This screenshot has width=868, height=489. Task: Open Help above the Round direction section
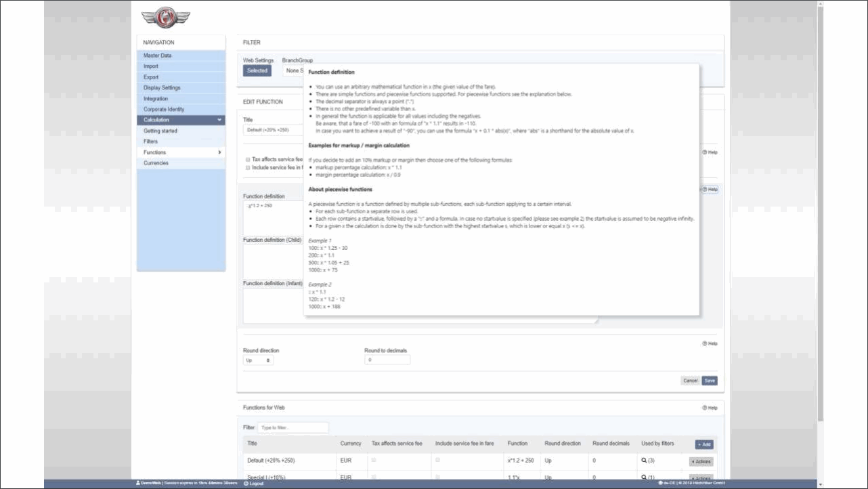[710, 343]
